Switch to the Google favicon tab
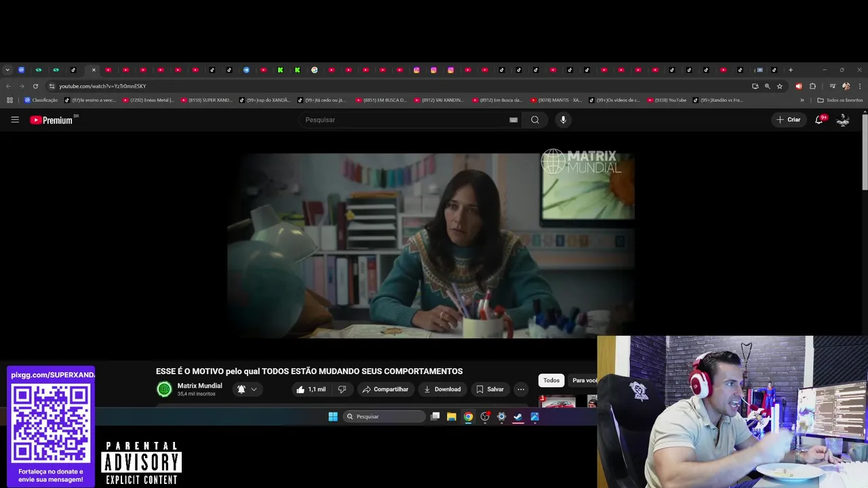Image resolution: width=868 pixels, height=488 pixels. point(315,70)
